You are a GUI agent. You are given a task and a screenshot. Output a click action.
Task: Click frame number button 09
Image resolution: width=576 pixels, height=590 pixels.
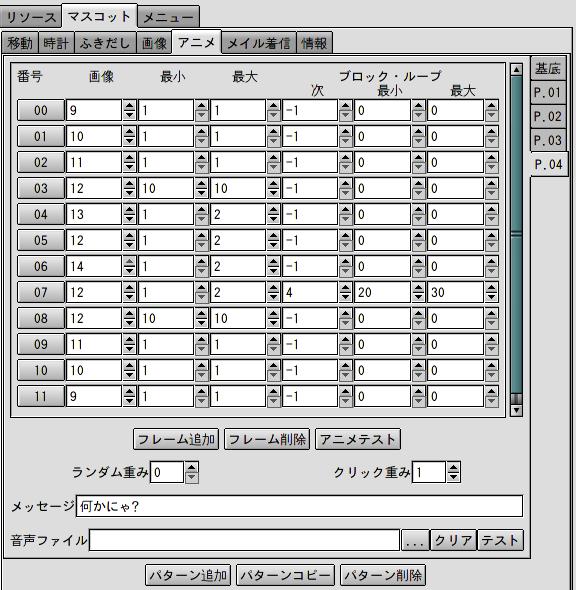click(41, 344)
